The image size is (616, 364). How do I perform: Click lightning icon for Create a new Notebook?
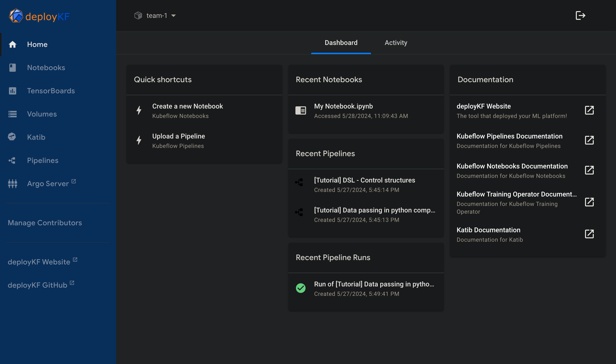click(139, 110)
